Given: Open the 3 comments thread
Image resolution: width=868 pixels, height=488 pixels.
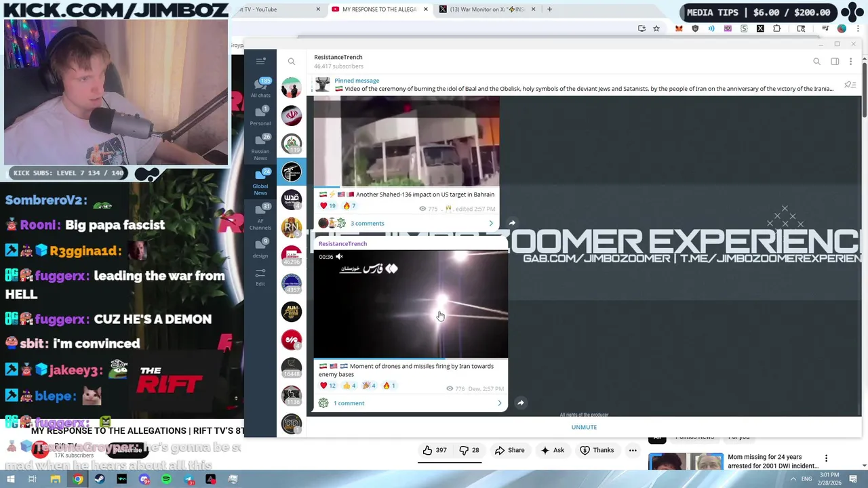Looking at the screenshot, I should [x=367, y=223].
